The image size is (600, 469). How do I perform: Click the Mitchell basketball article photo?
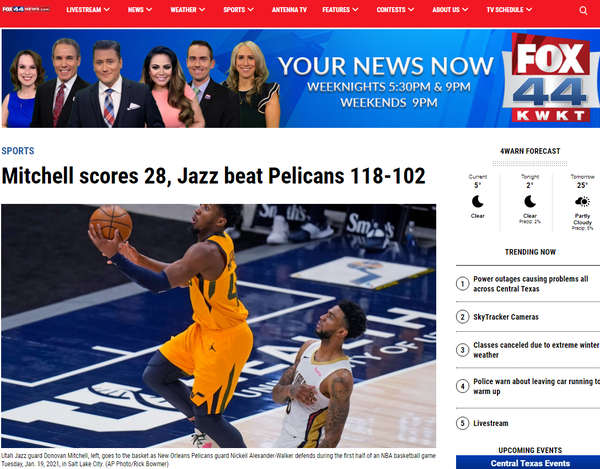pyautogui.click(x=218, y=326)
